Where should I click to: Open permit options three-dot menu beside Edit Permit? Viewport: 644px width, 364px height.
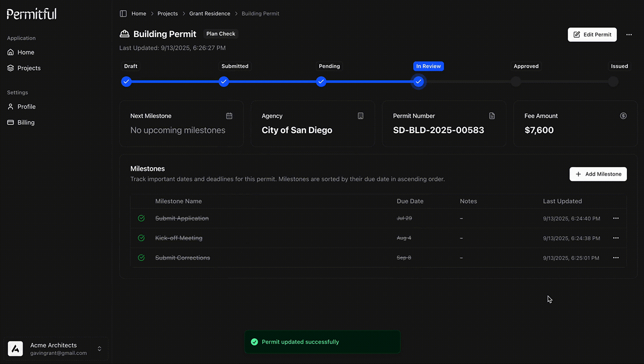(629, 34)
